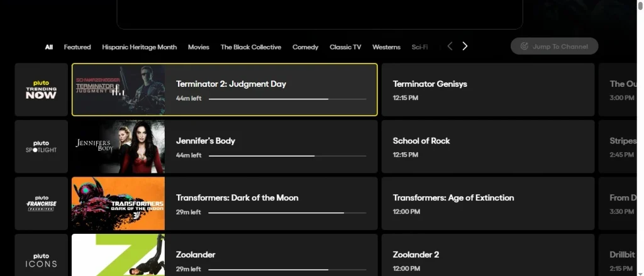Click the Jump To Channel button
The height and width of the screenshot is (276, 644).
click(x=554, y=47)
